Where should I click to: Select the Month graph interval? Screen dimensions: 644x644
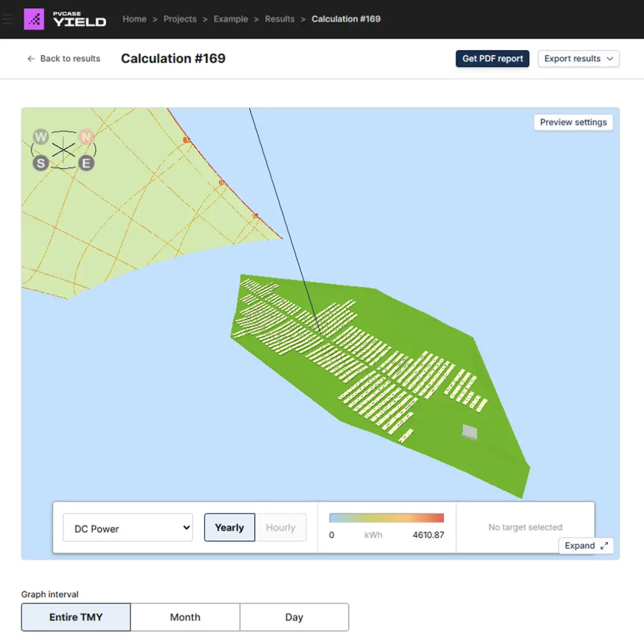tap(185, 617)
